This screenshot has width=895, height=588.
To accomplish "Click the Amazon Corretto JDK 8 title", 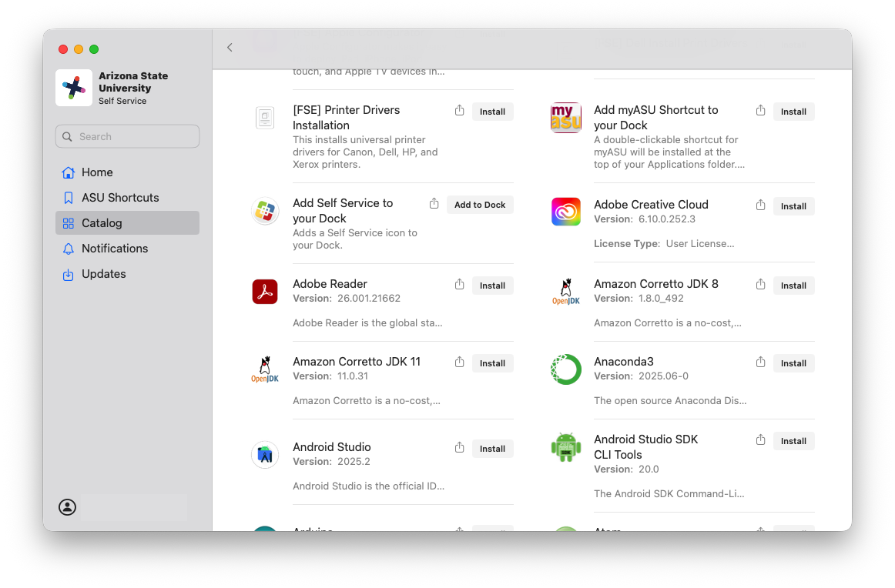I will [x=656, y=284].
